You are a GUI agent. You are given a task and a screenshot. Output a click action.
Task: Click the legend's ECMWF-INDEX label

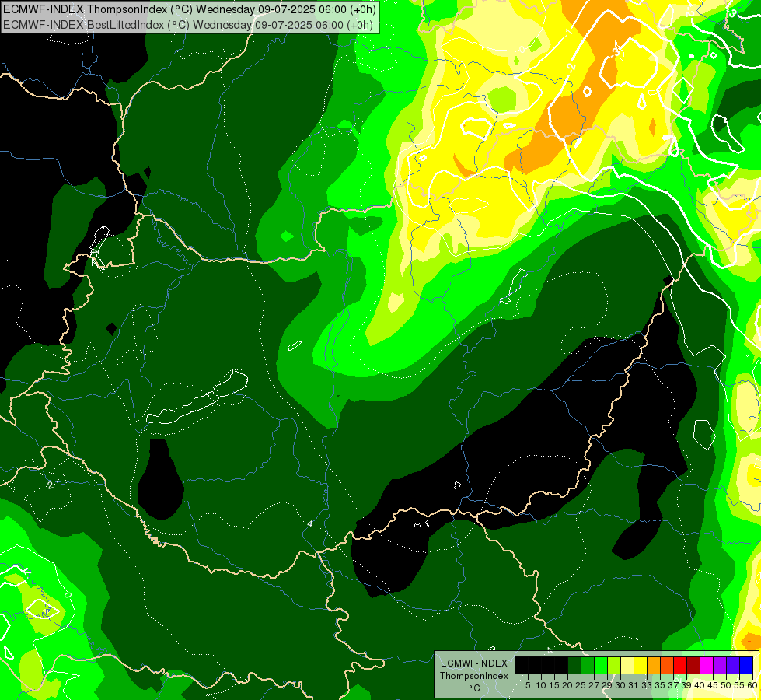point(474,663)
